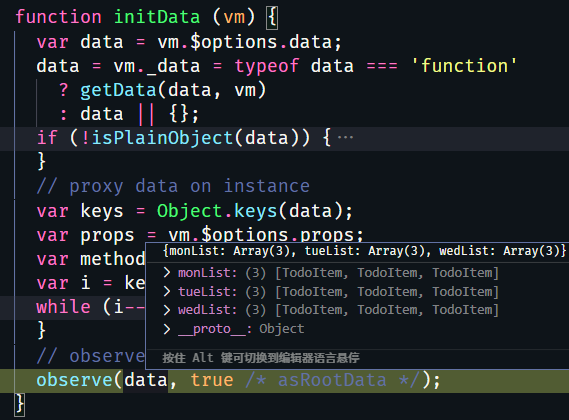The height and width of the screenshot is (420, 569).
Task: Click the while keyword line
Action: (x=64, y=307)
